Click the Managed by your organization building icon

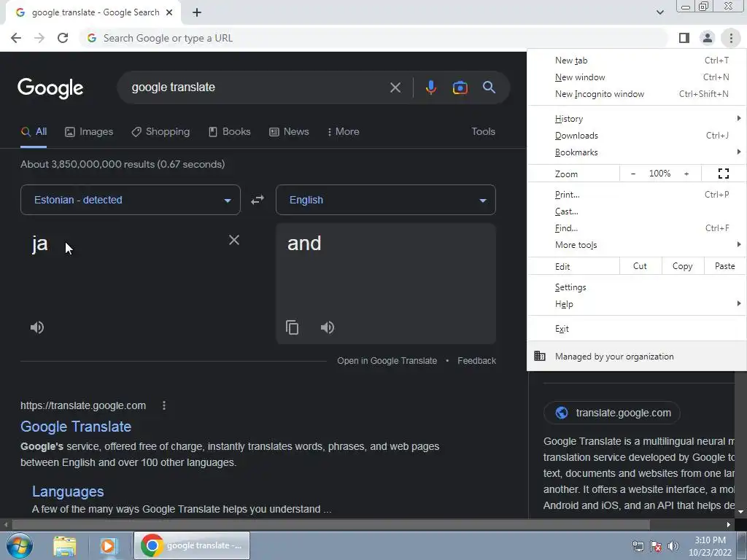[x=540, y=356]
